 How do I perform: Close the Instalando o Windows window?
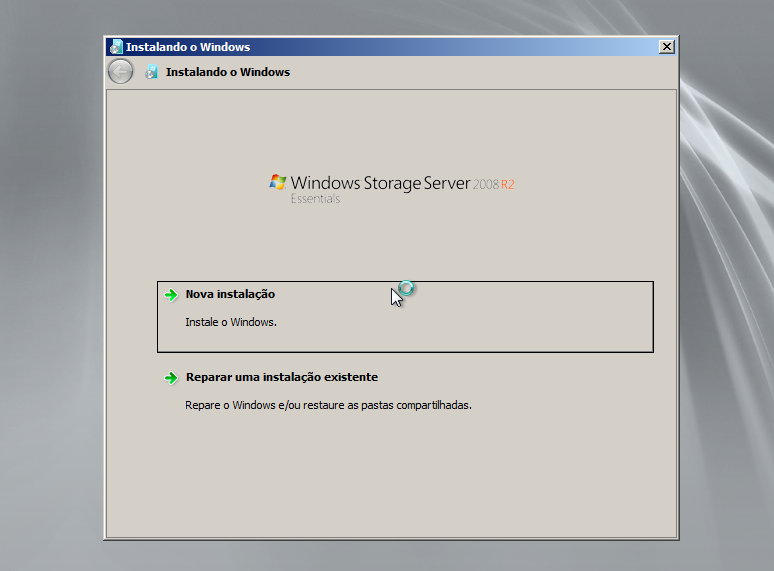tap(666, 47)
